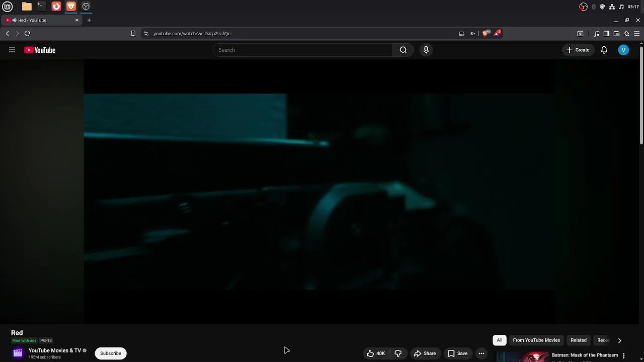644x362 pixels.
Task: Open Batman video options three-dot menu
Action: click(623, 355)
